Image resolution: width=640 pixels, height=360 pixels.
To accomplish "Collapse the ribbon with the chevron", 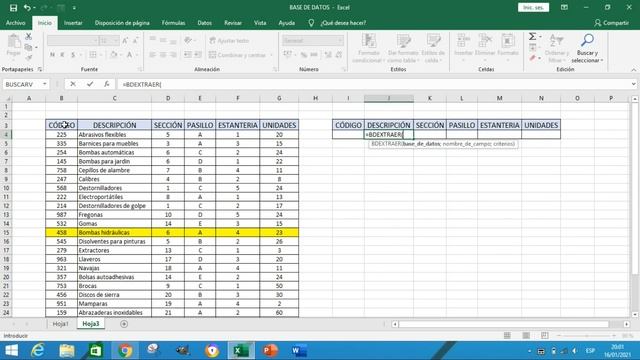I will [x=633, y=70].
